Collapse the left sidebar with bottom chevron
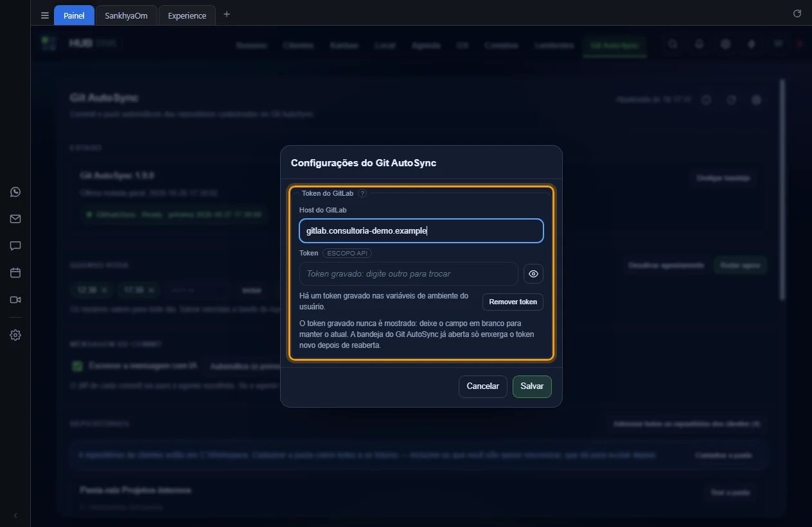The width and height of the screenshot is (812, 527). [x=15, y=515]
